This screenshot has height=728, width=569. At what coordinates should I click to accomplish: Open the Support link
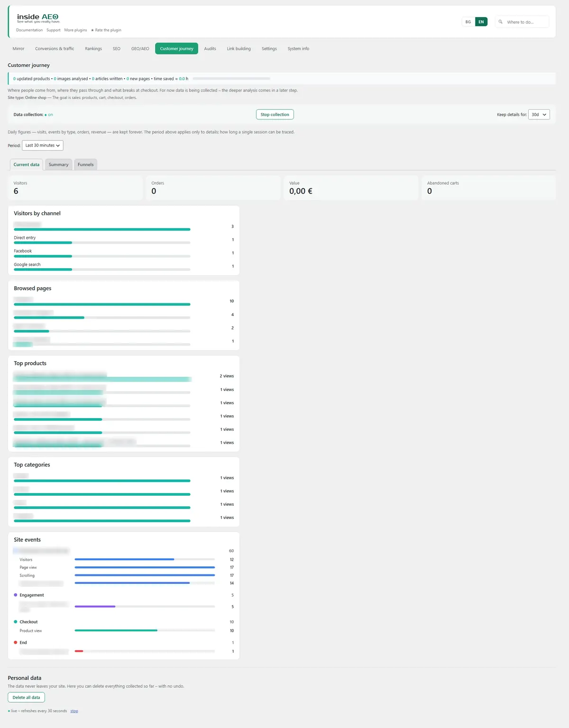coord(54,30)
